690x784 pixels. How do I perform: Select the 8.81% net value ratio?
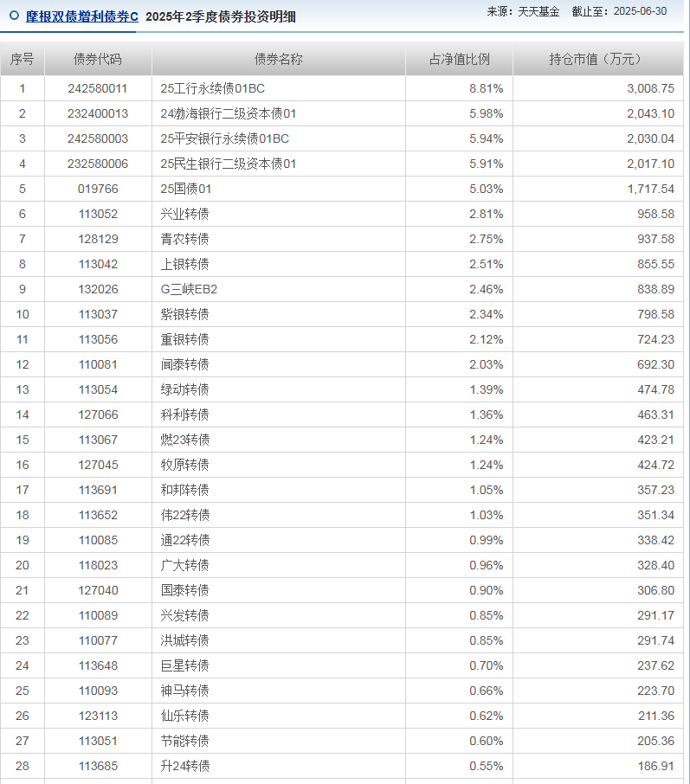point(486,88)
